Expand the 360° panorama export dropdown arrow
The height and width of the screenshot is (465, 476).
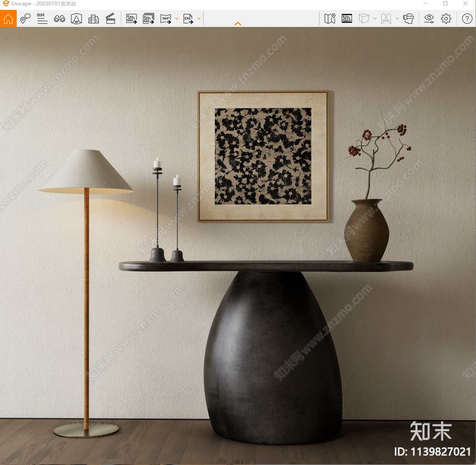[x=177, y=19]
